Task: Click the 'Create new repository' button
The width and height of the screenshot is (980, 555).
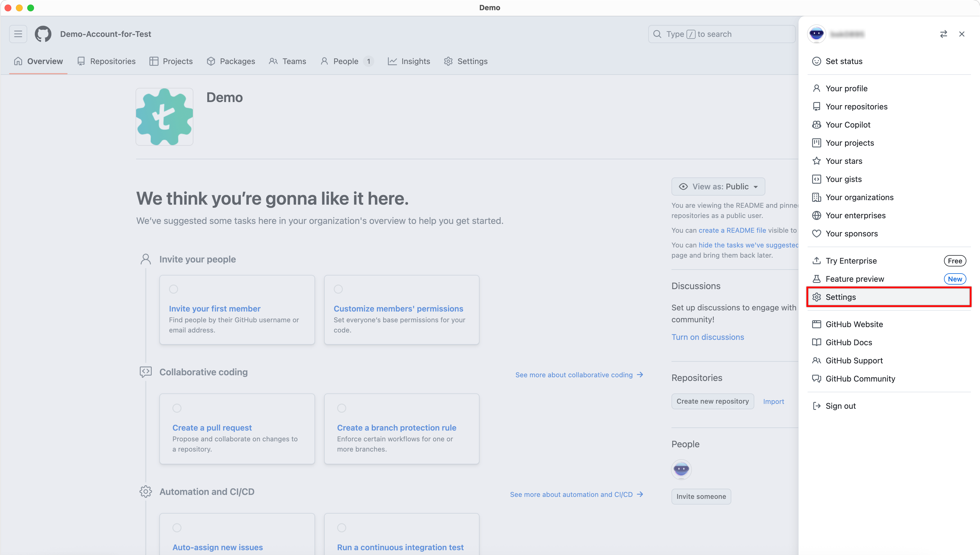Action: point(713,401)
